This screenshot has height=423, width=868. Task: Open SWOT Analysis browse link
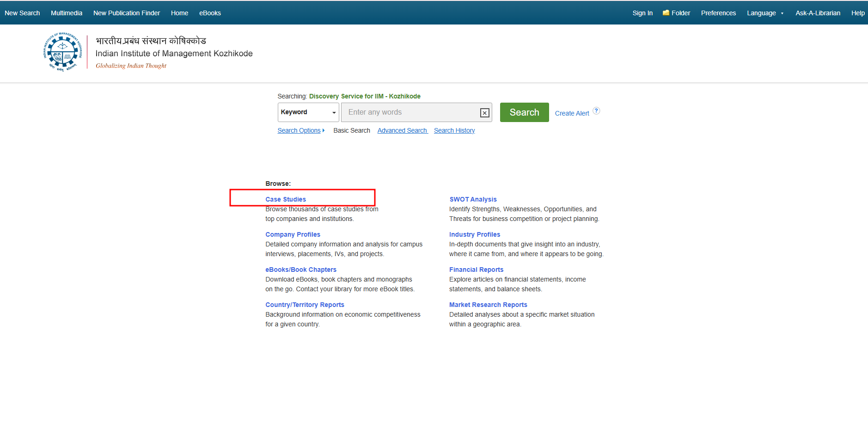point(473,199)
